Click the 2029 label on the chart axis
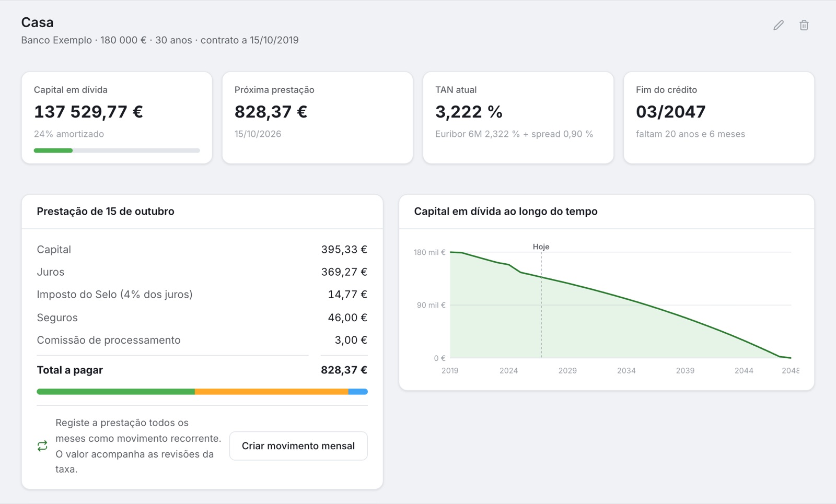836x504 pixels. pos(567,371)
